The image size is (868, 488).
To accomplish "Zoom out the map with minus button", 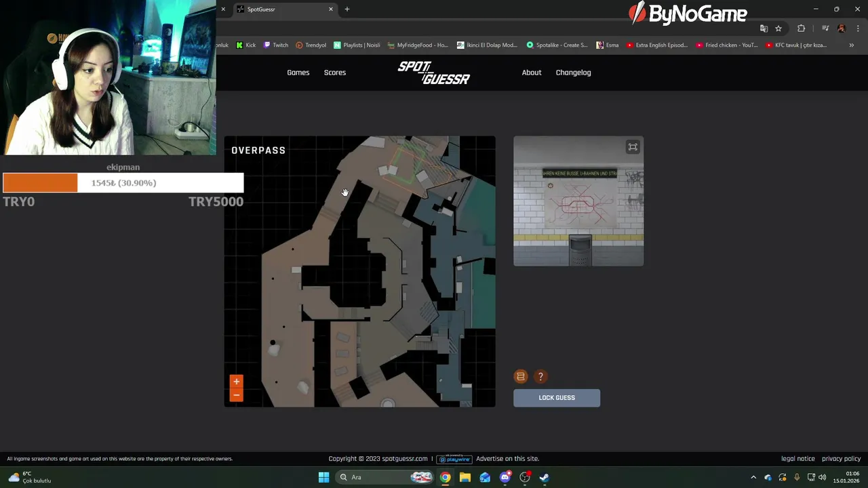I will 236,395.
